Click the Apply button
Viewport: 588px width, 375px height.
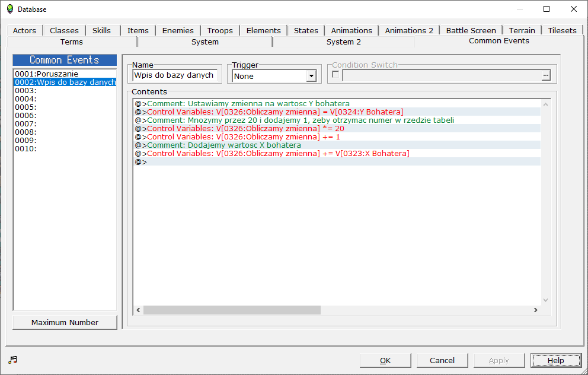tap(498, 360)
